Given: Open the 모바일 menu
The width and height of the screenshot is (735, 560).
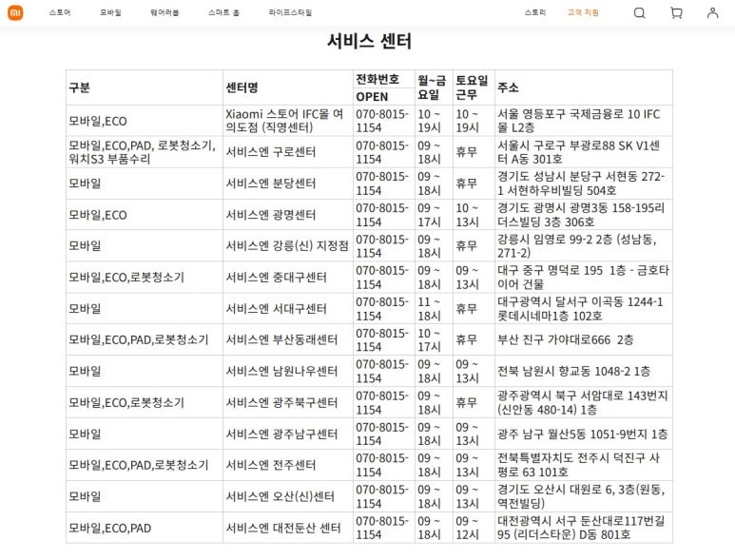Looking at the screenshot, I should tap(110, 12).
